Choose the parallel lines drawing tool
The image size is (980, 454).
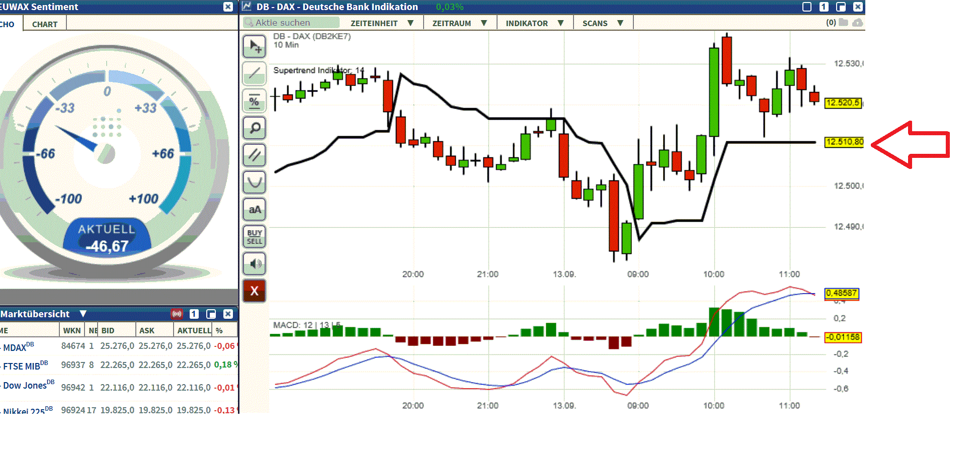click(x=254, y=155)
